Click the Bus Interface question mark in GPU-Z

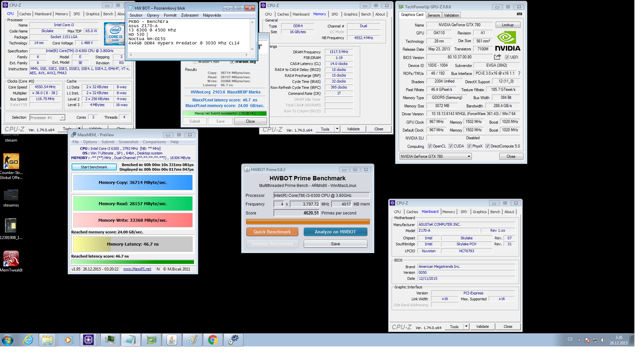pyautogui.click(x=519, y=73)
